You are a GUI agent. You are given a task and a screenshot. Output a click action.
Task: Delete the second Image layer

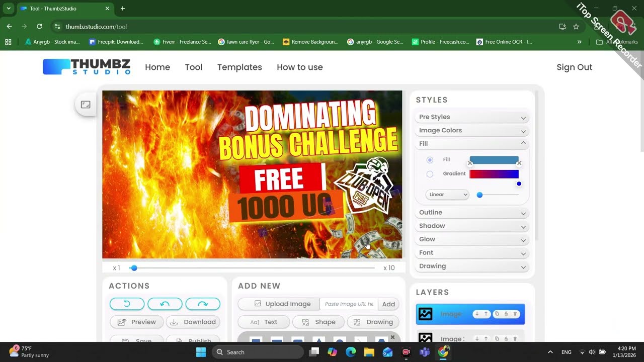coord(515,339)
